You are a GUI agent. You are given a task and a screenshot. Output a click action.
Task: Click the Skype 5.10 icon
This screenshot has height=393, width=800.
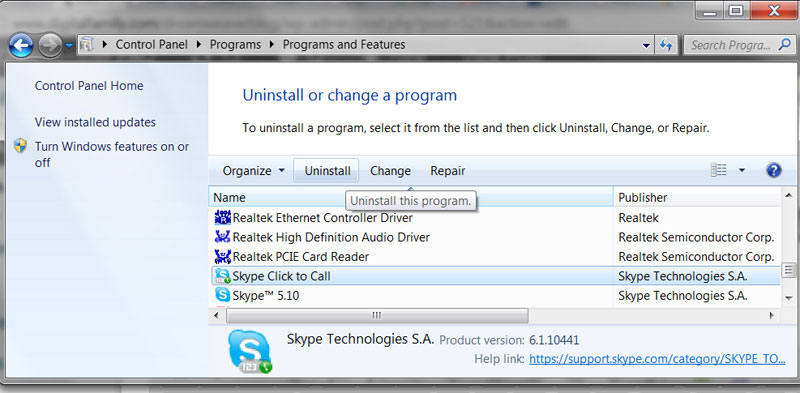tap(222, 295)
